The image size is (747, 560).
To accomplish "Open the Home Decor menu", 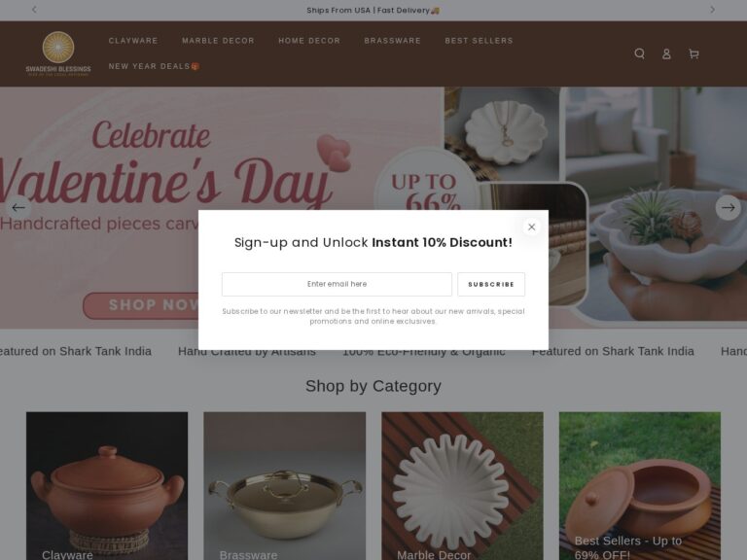I will (x=309, y=41).
